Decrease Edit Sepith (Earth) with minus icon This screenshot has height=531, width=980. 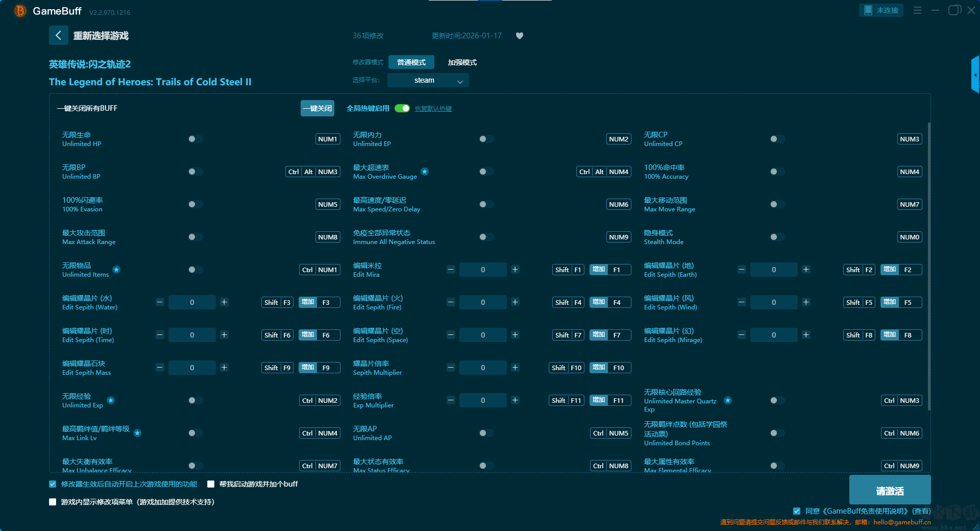coord(742,270)
